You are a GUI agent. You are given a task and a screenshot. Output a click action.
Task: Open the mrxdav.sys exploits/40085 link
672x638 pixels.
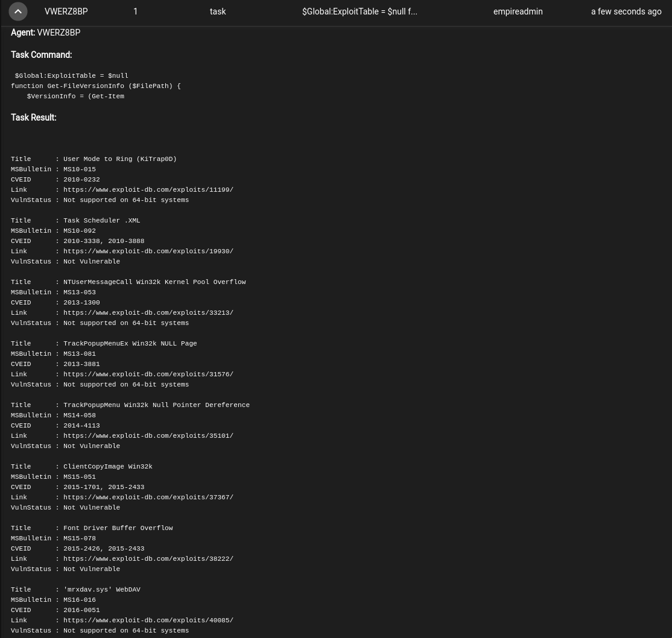pyautogui.click(x=148, y=621)
